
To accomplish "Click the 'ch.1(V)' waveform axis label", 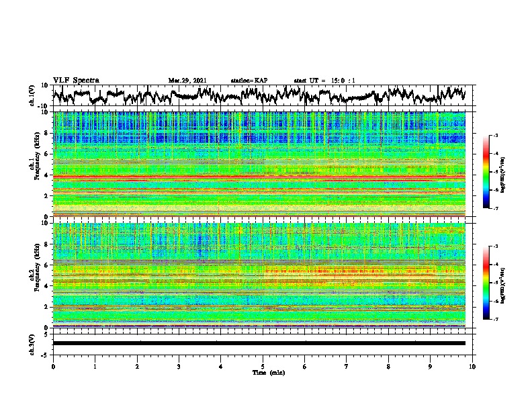I will (x=32, y=95).
